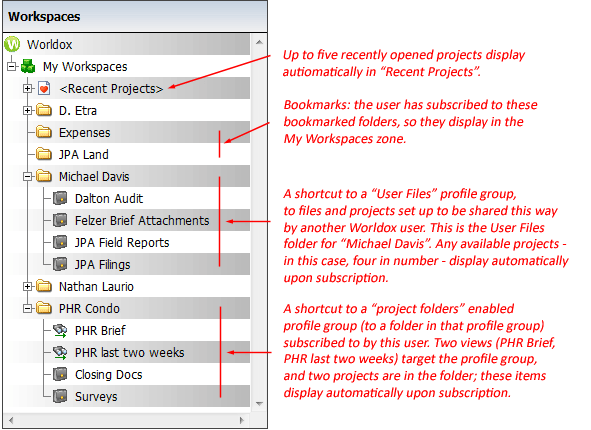
Task: Expand the Nathan Laurio folder
Action: (27, 286)
